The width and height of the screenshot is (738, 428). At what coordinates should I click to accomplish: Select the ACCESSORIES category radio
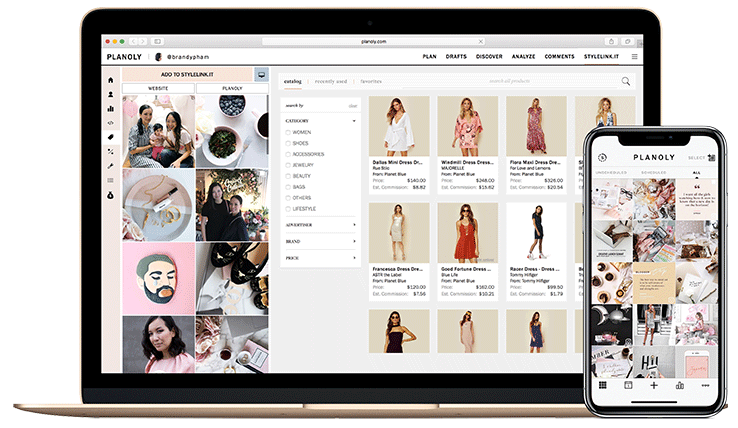pos(288,154)
